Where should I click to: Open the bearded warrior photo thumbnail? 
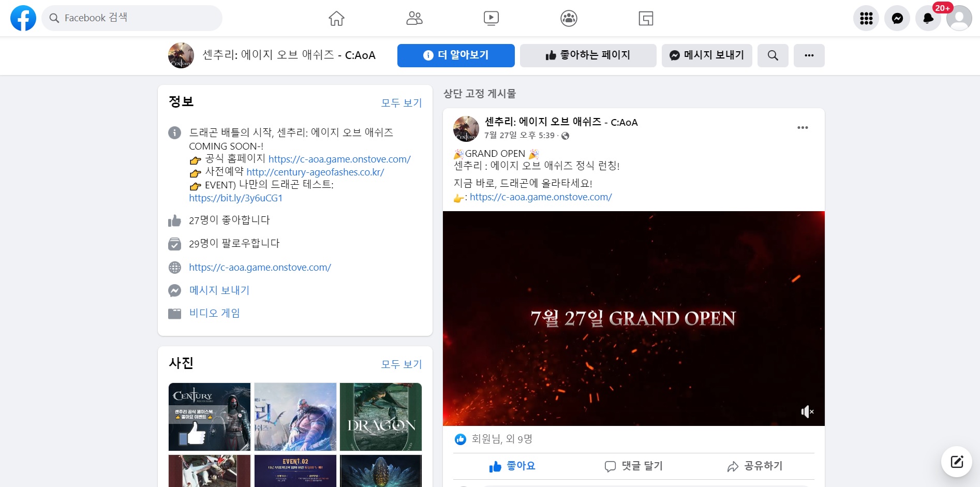pos(295,417)
